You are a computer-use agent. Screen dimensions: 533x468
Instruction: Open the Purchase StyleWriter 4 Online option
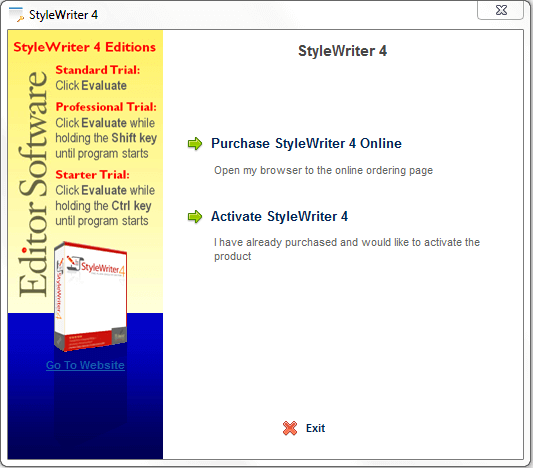pyautogui.click(x=306, y=143)
